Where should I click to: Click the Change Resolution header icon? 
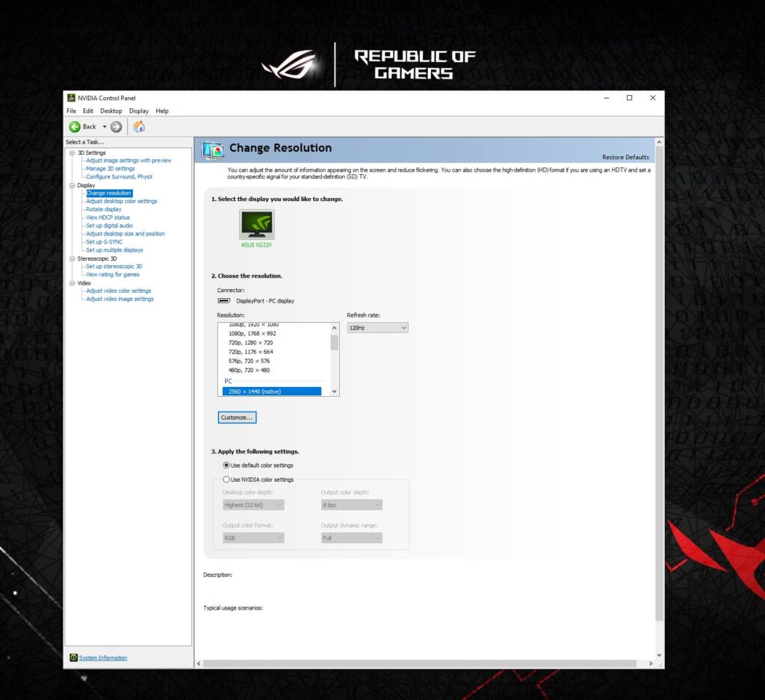pos(213,150)
